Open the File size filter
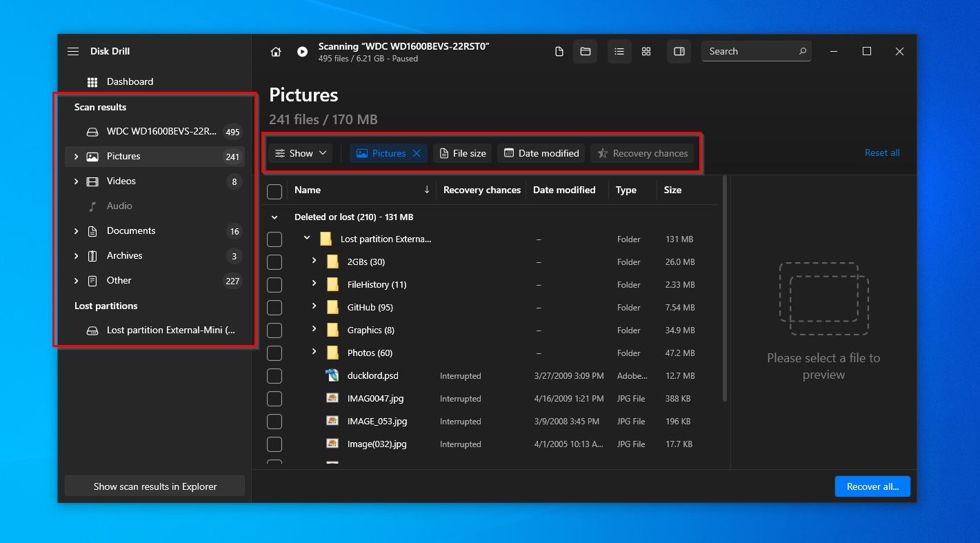Viewport: 980px width, 543px height. point(463,153)
